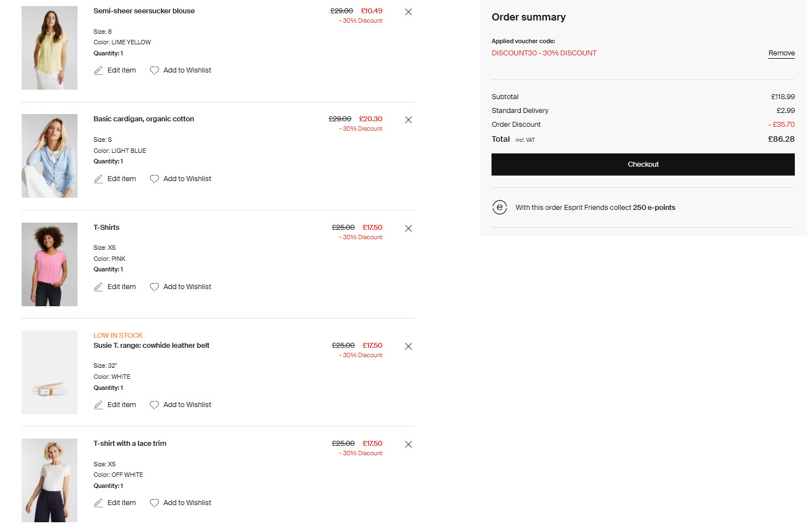Remove the DISCOUNT30 voucher code

coord(781,53)
